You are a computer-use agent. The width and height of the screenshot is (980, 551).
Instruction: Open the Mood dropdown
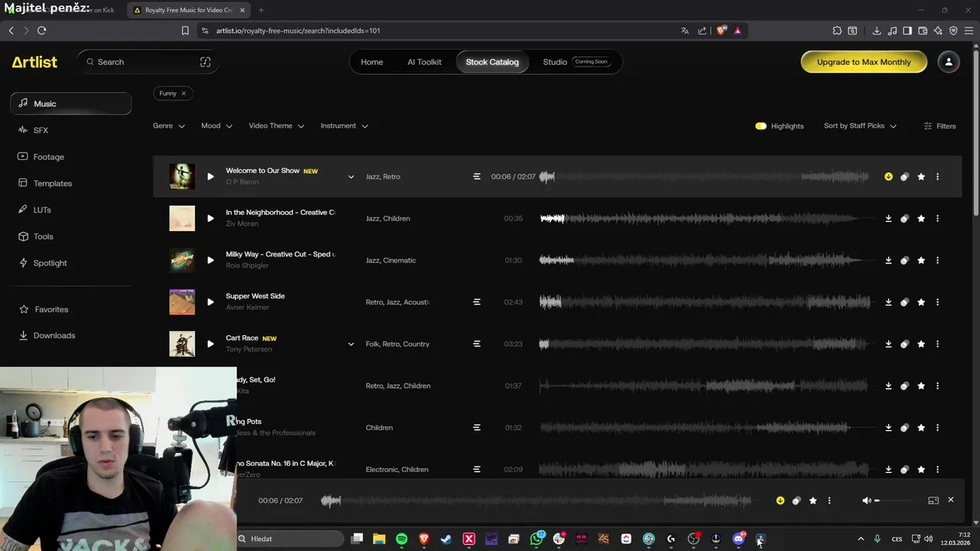217,126
